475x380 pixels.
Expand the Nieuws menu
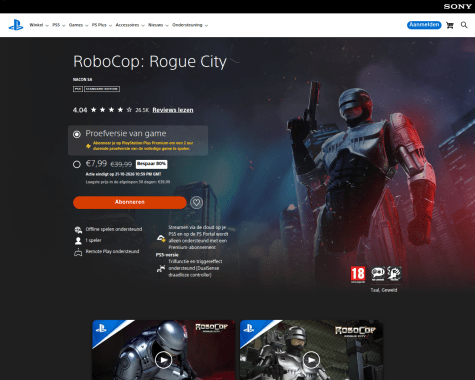tap(158, 25)
